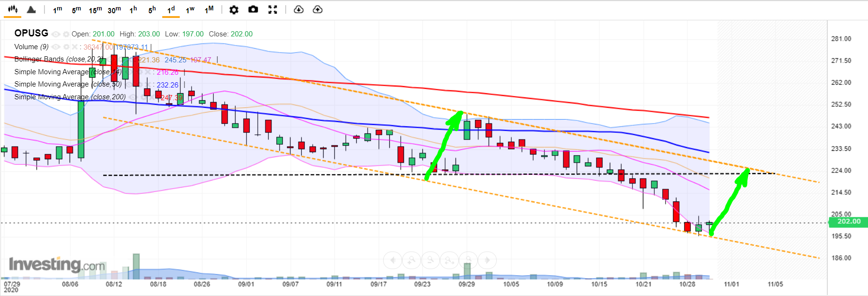Screen dimensions: 868x296
Task: Toggle SMA (close,50) visibility eye
Action: [129, 84]
